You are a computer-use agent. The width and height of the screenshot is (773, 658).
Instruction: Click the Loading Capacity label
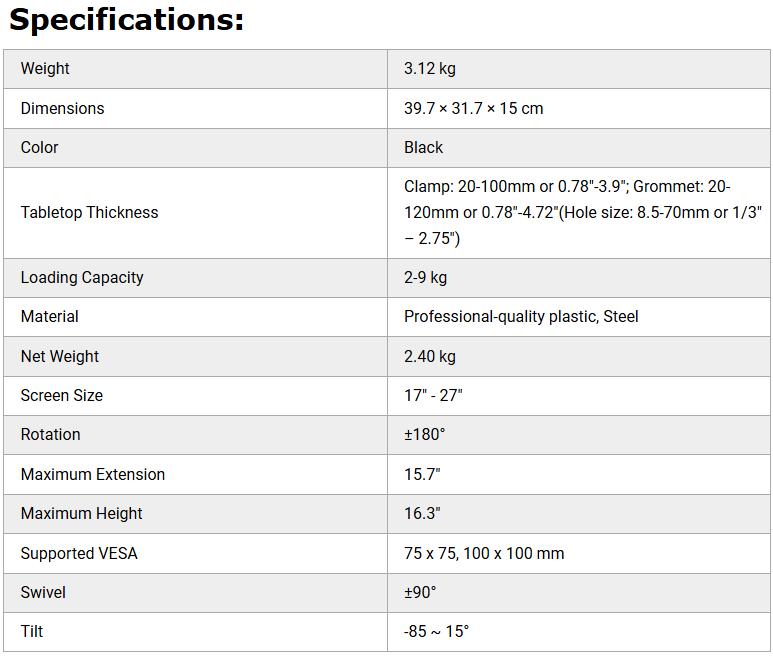82,277
